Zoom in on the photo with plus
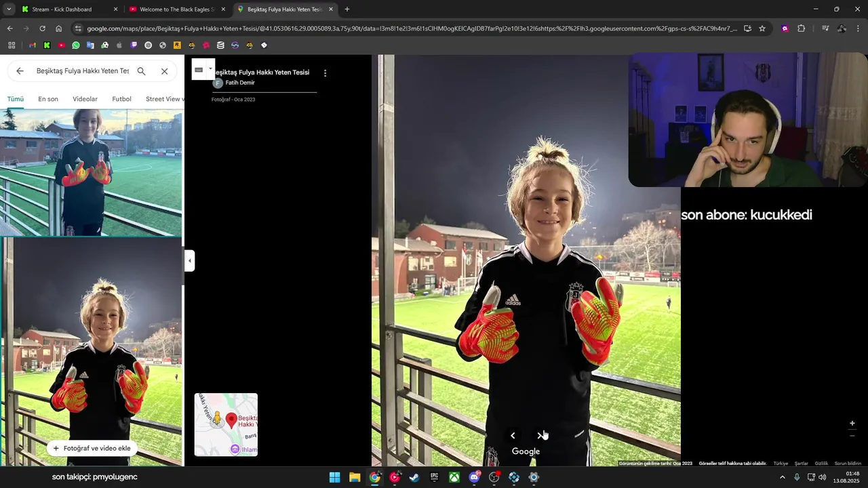868x488 pixels. click(852, 424)
